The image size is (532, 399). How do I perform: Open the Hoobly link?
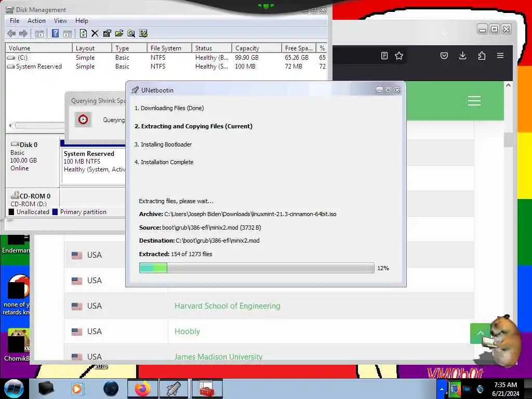[x=187, y=331]
